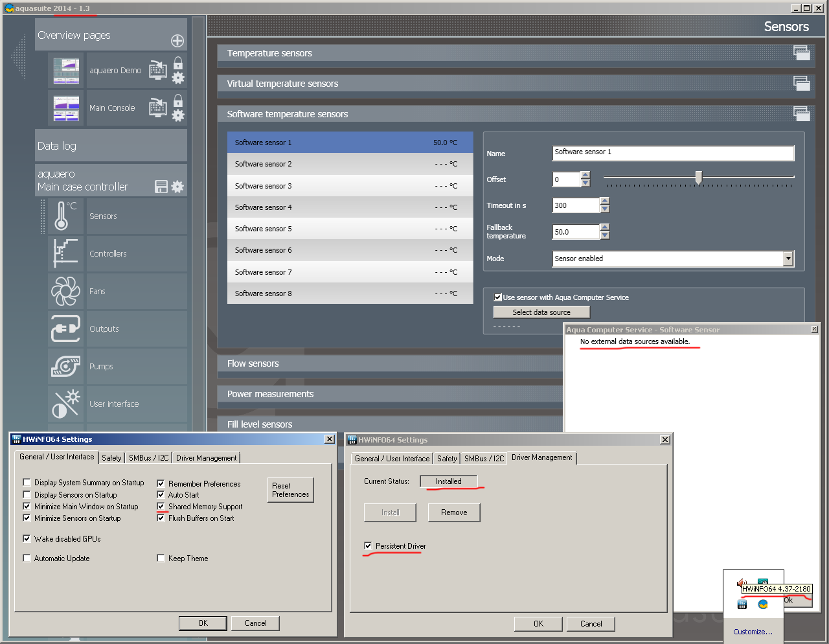Open the Outputs plug icon
Screen dimensions: 829x644
pos(65,329)
